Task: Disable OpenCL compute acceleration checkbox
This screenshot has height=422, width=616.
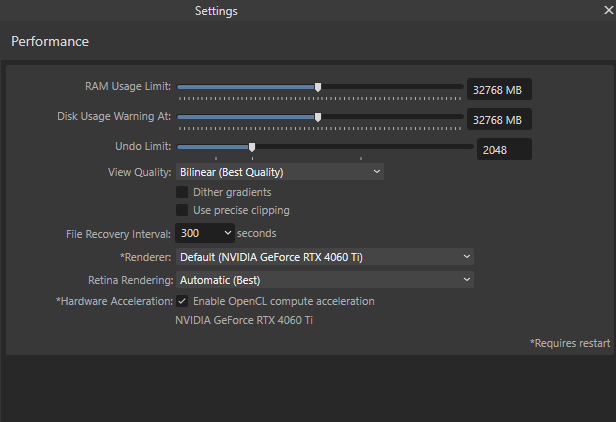Action: click(x=182, y=301)
